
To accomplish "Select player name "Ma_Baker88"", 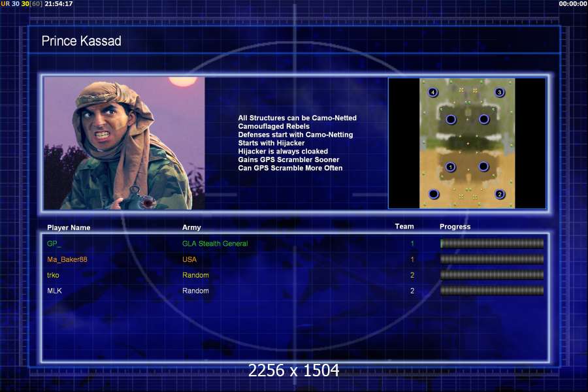I will 67,259.
